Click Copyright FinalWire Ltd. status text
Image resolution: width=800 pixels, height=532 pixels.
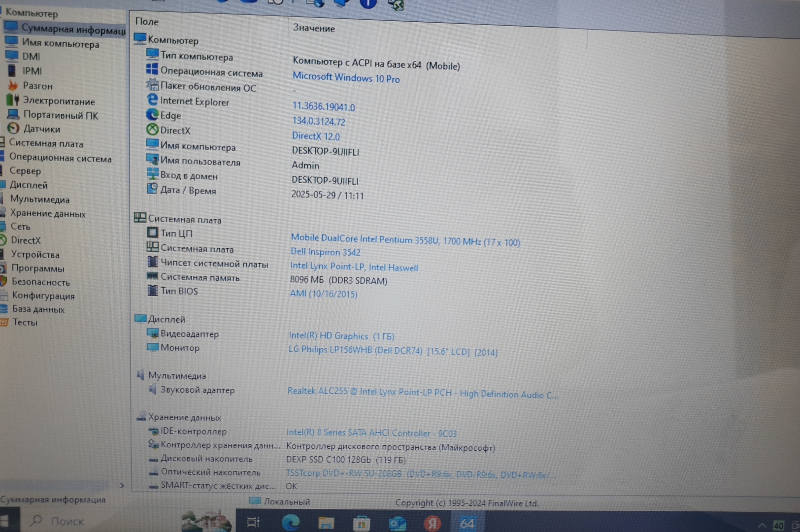[x=467, y=503]
